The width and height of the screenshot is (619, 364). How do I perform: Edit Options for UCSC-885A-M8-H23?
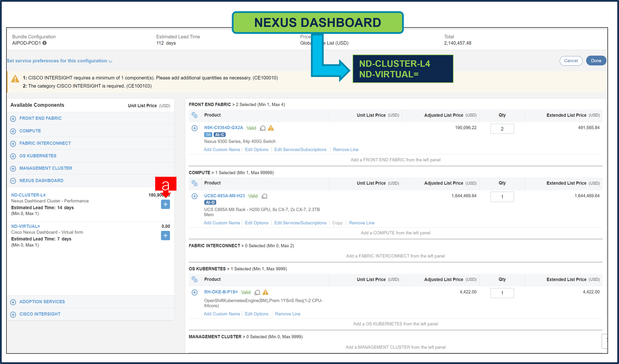click(256, 223)
